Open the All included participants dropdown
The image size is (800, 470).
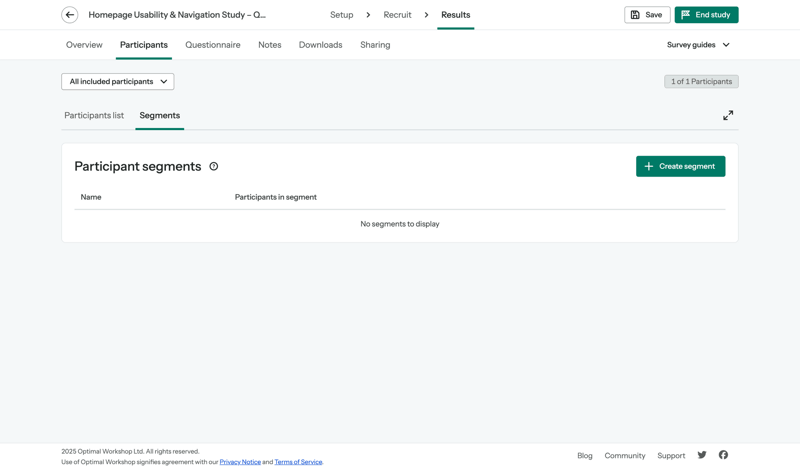[118, 82]
